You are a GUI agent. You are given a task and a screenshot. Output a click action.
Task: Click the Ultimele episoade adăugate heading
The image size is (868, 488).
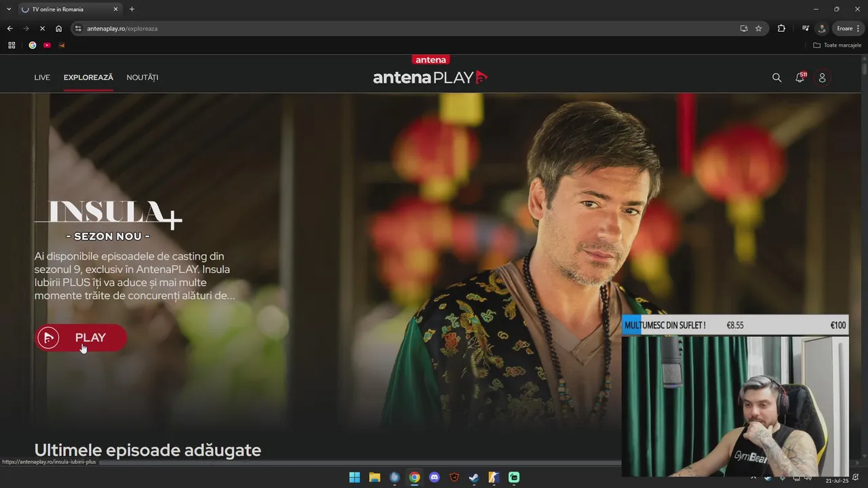pyautogui.click(x=148, y=450)
